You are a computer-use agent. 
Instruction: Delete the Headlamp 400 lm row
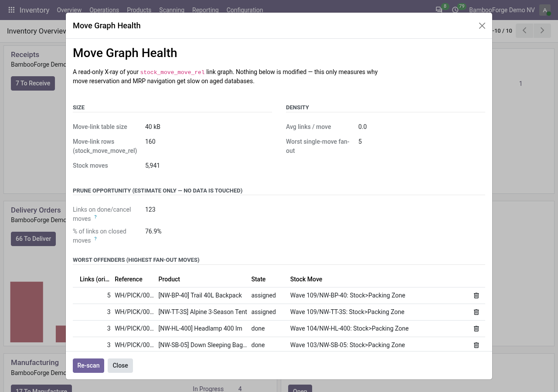[x=476, y=328]
